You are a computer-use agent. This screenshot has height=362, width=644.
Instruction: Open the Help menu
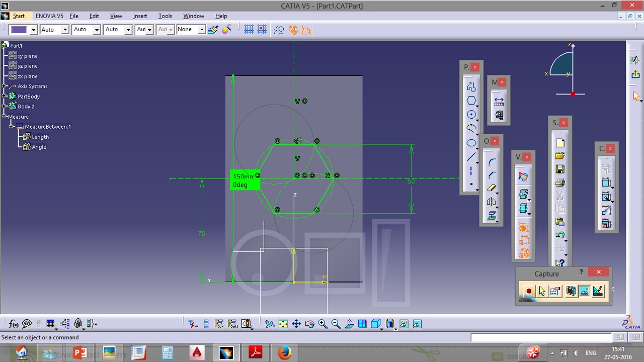coord(221,16)
